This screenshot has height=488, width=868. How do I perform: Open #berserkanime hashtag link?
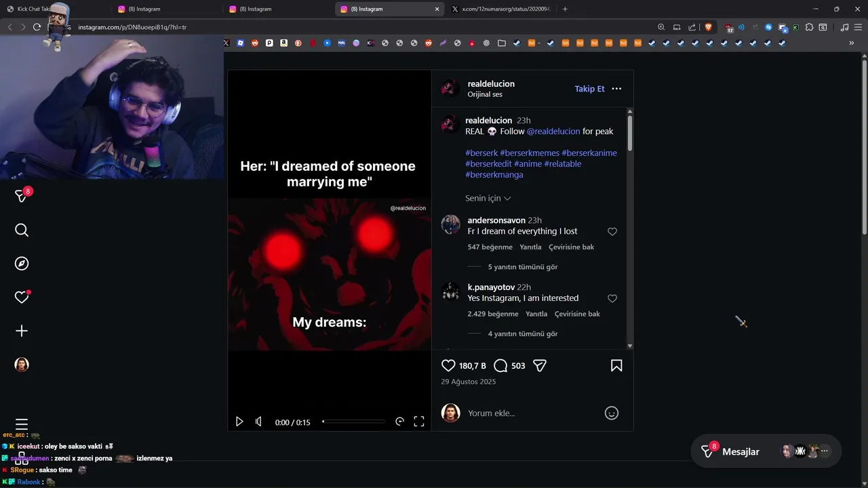[589, 153]
